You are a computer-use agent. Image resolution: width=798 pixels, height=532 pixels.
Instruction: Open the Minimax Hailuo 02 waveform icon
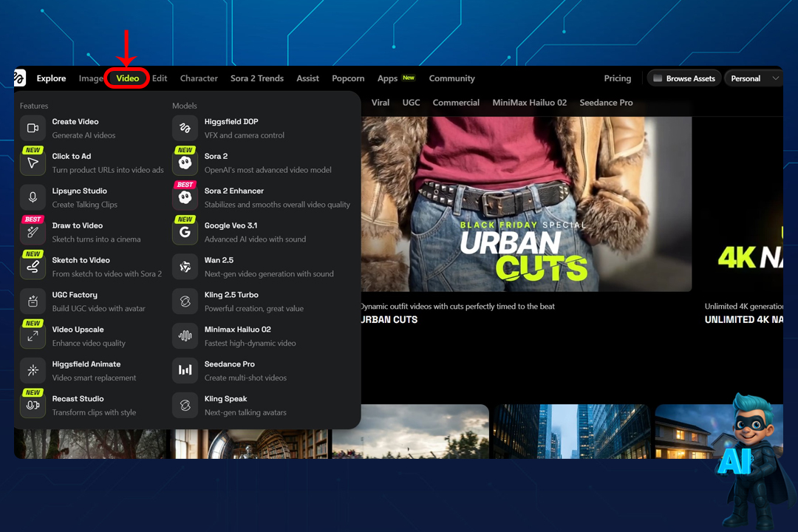185,336
